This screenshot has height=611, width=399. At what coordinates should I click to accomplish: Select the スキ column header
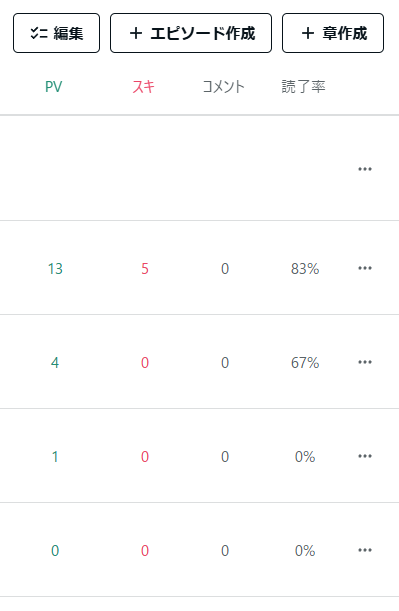143,87
